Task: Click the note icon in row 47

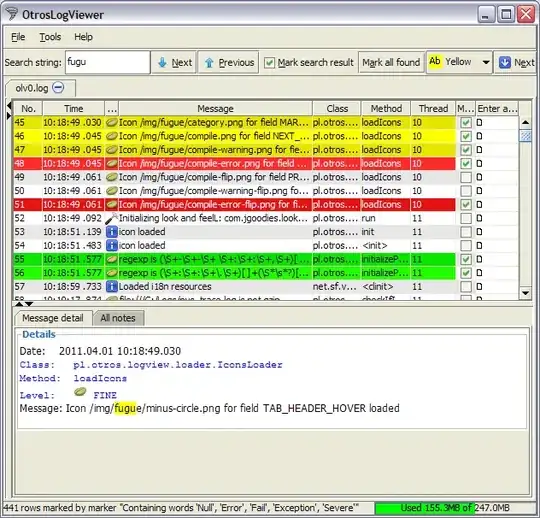Action: pos(479,149)
